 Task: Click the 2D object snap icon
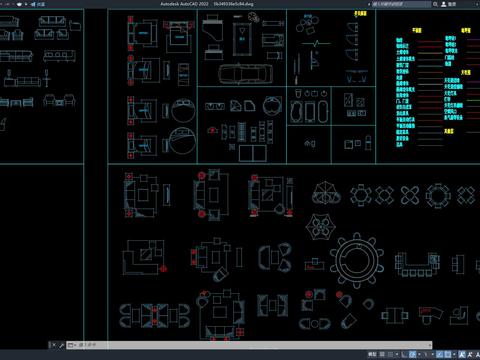point(448,354)
